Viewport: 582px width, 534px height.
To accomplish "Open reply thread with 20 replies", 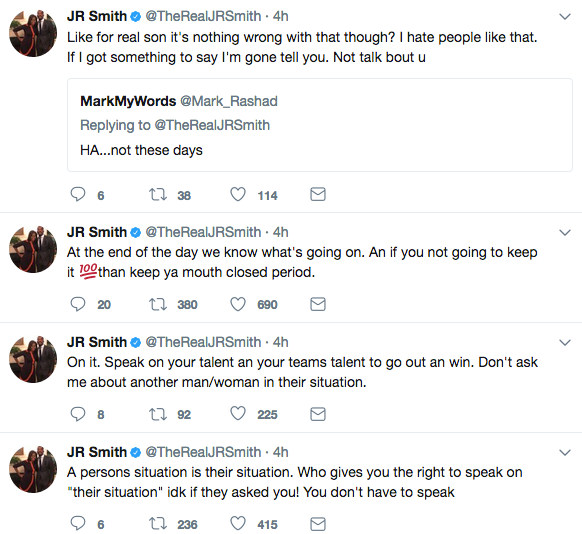I will 78,304.
